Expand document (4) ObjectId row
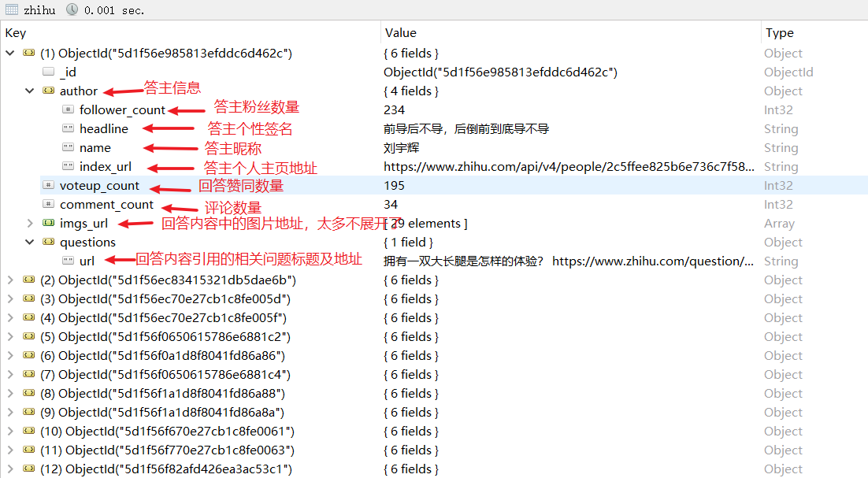 [x=10, y=317]
